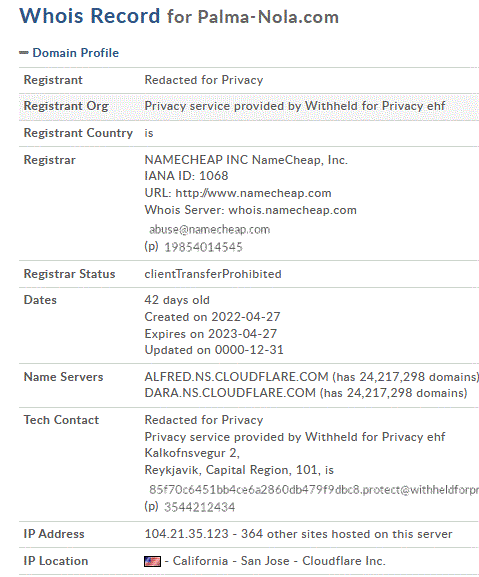Image resolution: width=479 pixels, height=577 pixels.
Task: Click ALFRED.NS.CLOUDFLARE.COM name server
Action: tap(236, 377)
